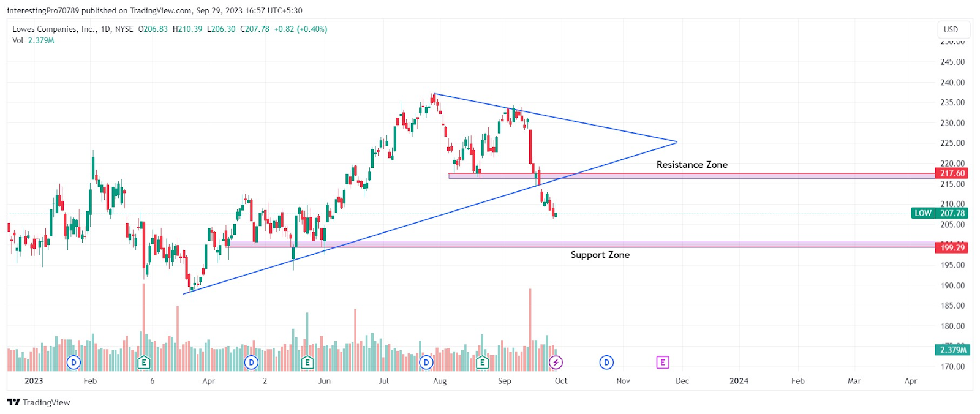The height and width of the screenshot is (414, 980).
Task: Click the green 207.78 current price label
Action: tap(952, 213)
